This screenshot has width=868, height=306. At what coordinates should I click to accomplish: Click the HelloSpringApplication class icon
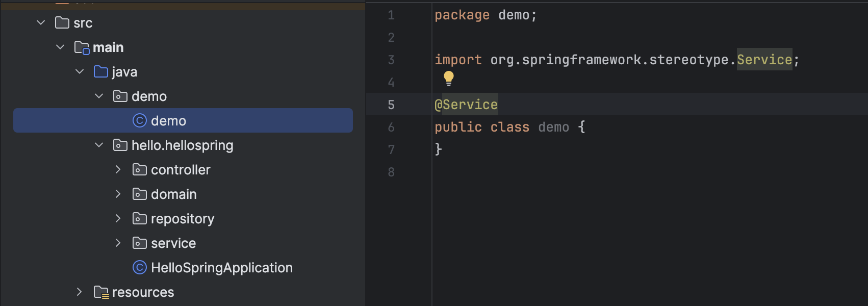[x=139, y=267]
